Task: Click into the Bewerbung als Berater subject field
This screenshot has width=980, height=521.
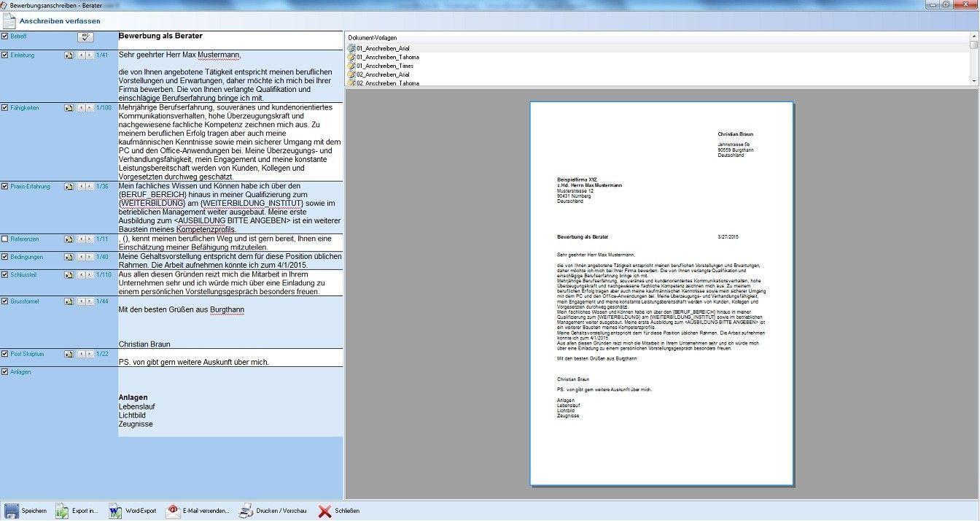Action: [230, 36]
